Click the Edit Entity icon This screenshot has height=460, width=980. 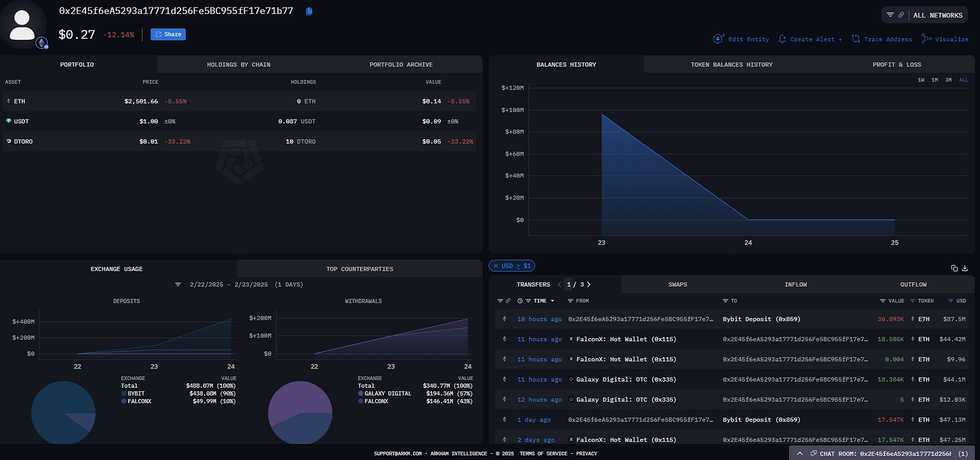[x=718, y=39]
